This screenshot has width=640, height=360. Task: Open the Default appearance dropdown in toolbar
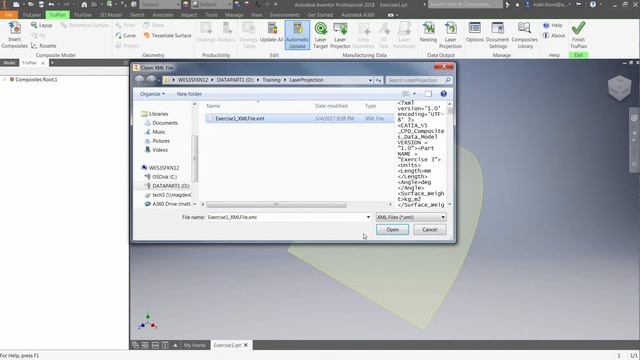pyautogui.click(x=212, y=4)
